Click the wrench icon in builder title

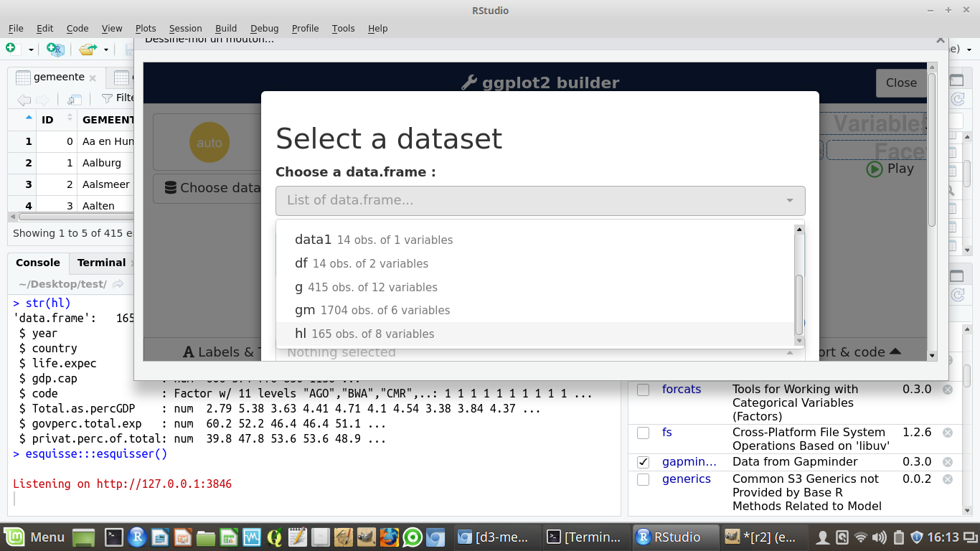pos(468,83)
